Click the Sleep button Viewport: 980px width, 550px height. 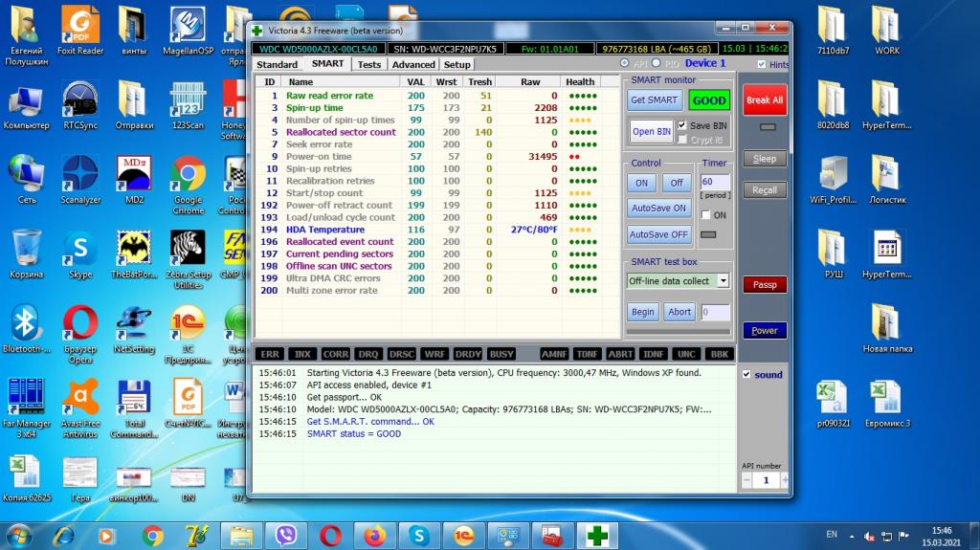(x=765, y=159)
